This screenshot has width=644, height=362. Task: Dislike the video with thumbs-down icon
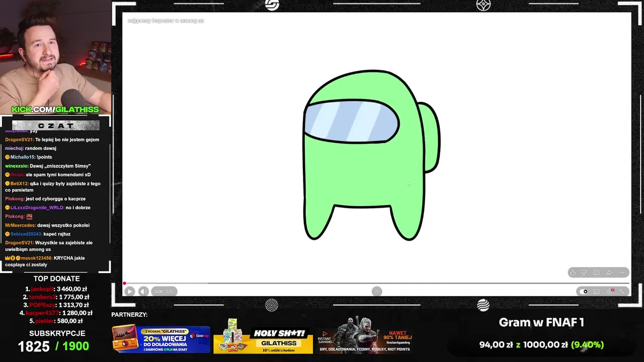click(584, 273)
